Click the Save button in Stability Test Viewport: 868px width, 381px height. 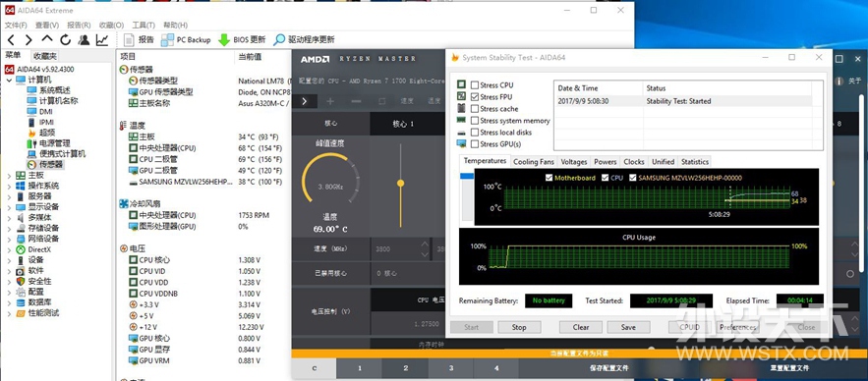coord(628,327)
